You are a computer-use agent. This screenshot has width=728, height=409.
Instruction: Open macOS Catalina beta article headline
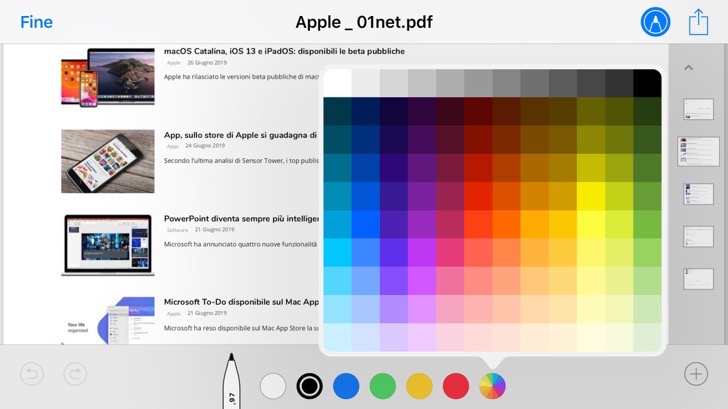coord(284,51)
